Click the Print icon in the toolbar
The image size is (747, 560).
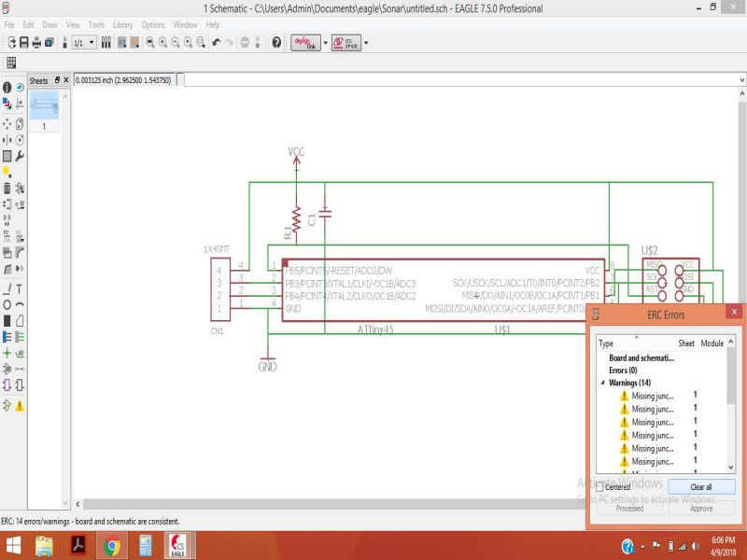(36, 43)
